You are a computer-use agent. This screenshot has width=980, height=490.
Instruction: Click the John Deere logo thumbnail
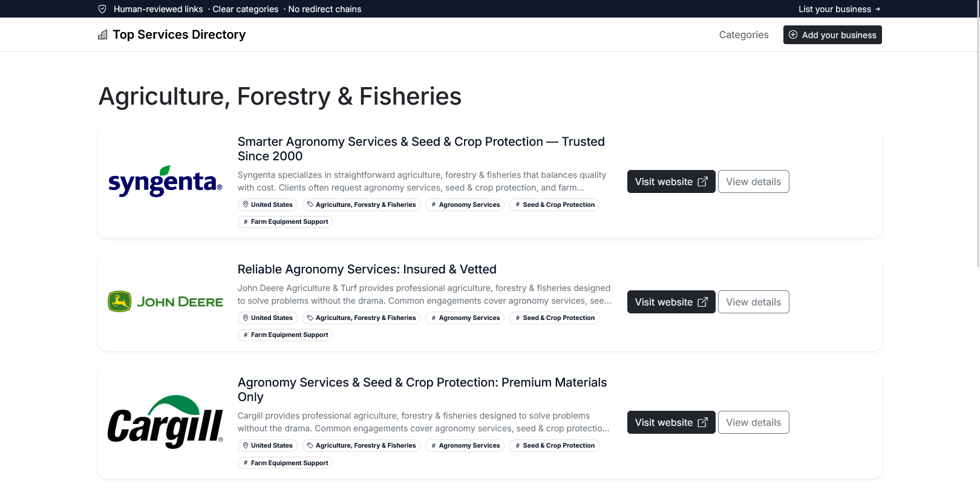point(165,301)
